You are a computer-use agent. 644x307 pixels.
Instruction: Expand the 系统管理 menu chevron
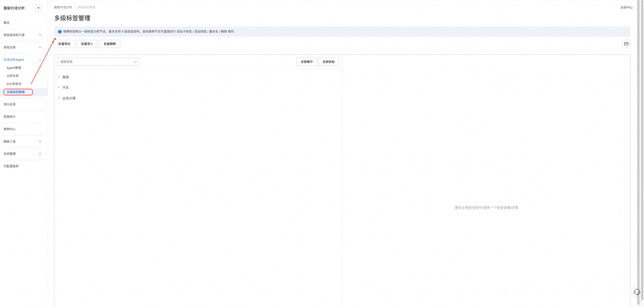click(40, 154)
